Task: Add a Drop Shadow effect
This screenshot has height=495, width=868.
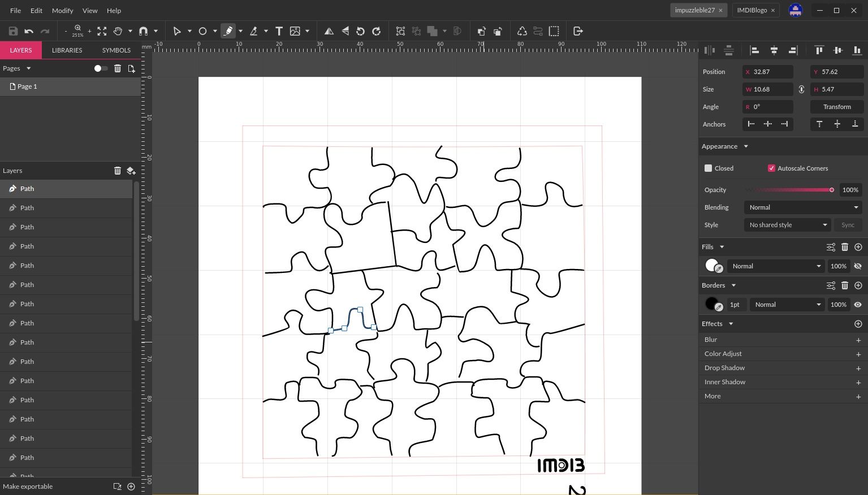Action: (x=858, y=368)
